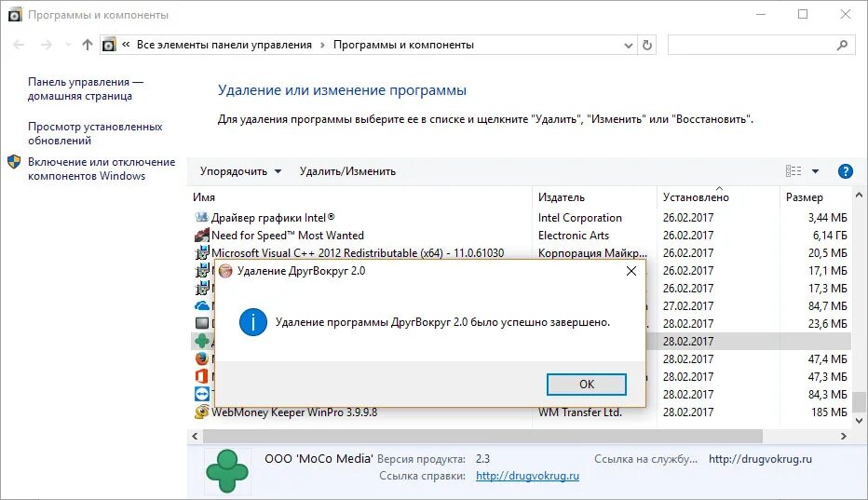
Task: Select the Microsoft Office icon row
Action: pos(201,376)
